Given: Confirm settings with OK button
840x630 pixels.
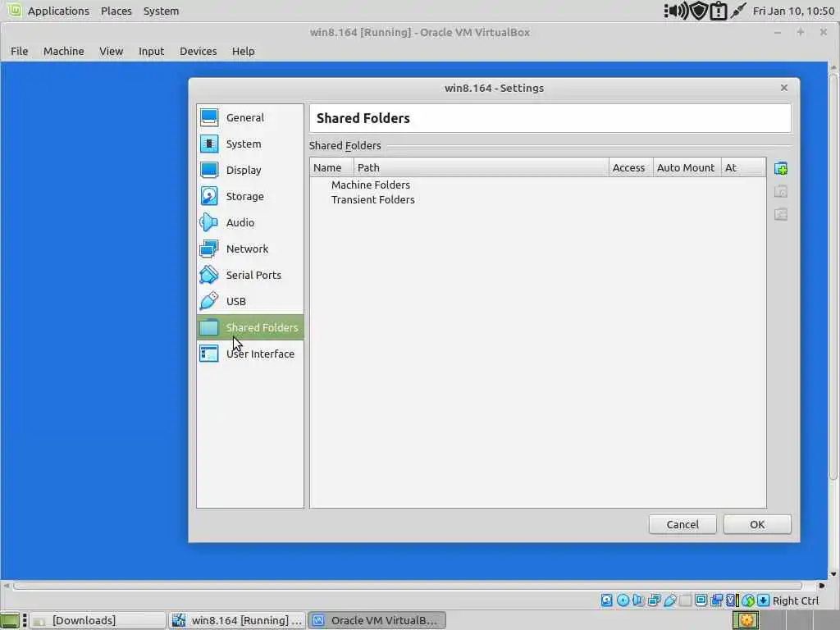Looking at the screenshot, I should point(757,524).
